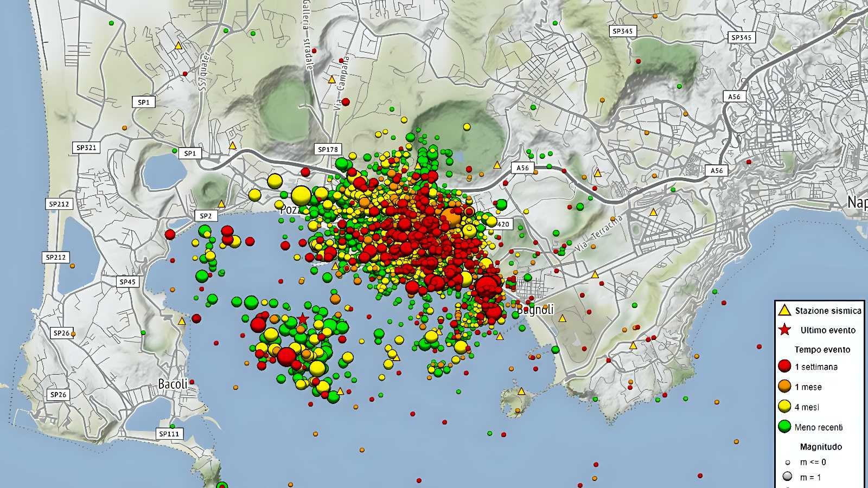Click the station triangle near the SS7quater road
Image resolution: width=868 pixels, height=488 pixels.
(x=178, y=46)
